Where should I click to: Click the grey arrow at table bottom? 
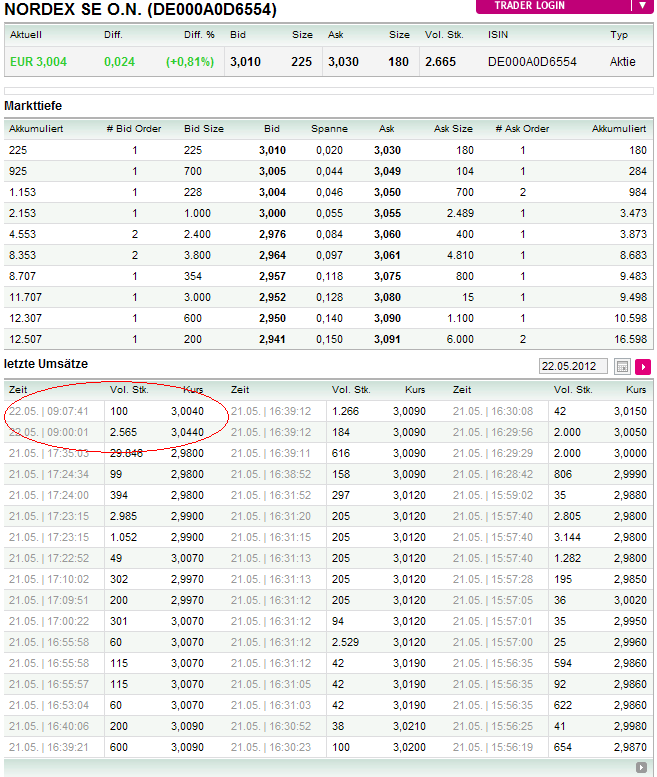641,767
